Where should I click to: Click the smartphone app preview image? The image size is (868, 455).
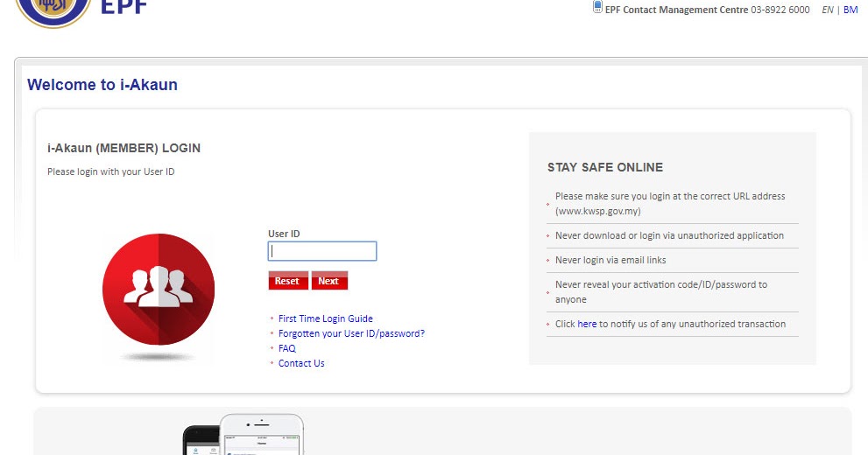point(243,435)
